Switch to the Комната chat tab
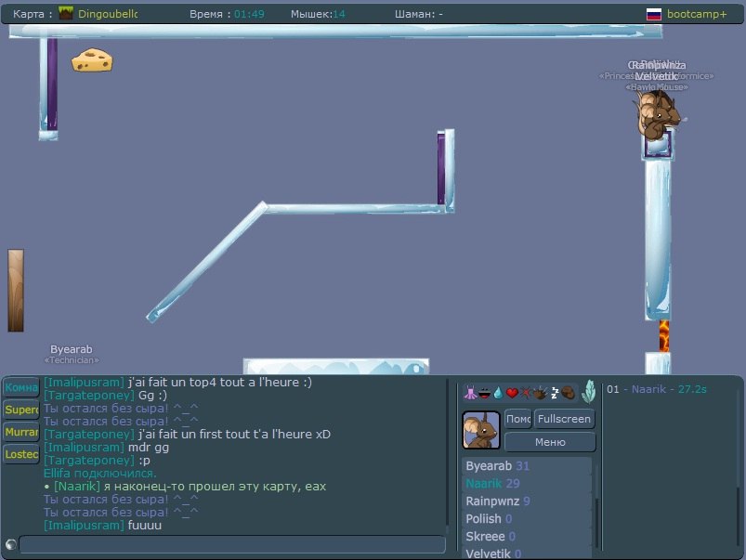Image resolution: width=746 pixels, height=560 pixels. (20, 387)
